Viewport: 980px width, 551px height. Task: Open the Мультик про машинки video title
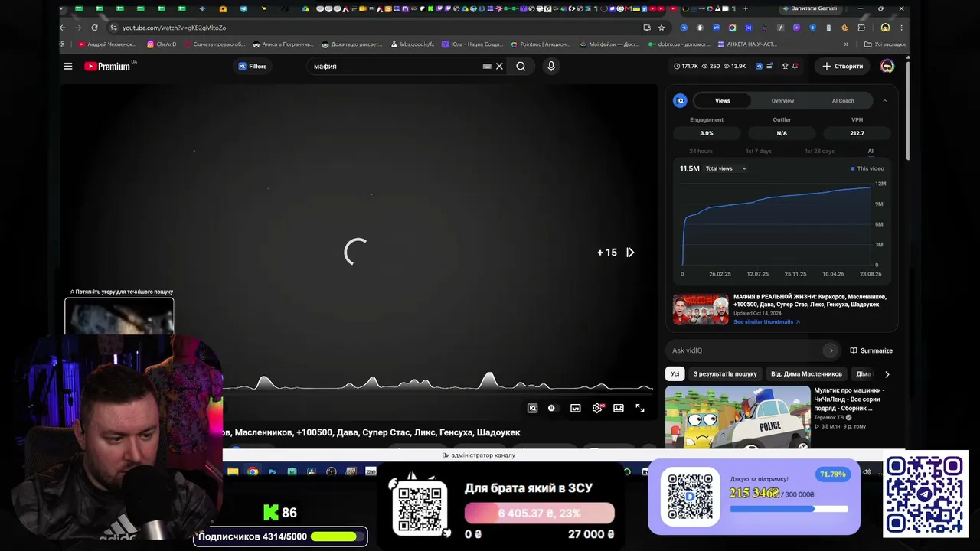point(849,399)
